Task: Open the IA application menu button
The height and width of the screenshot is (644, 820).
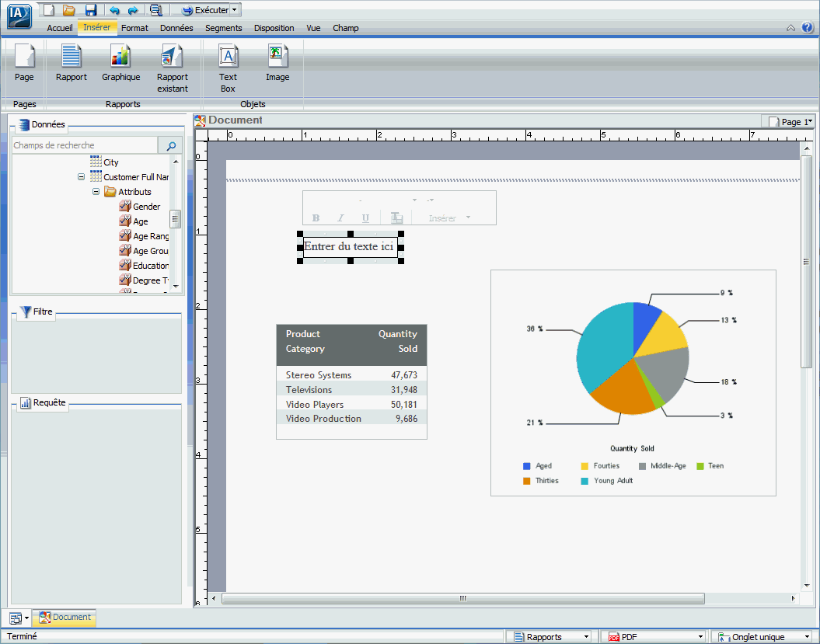Action: (19, 16)
